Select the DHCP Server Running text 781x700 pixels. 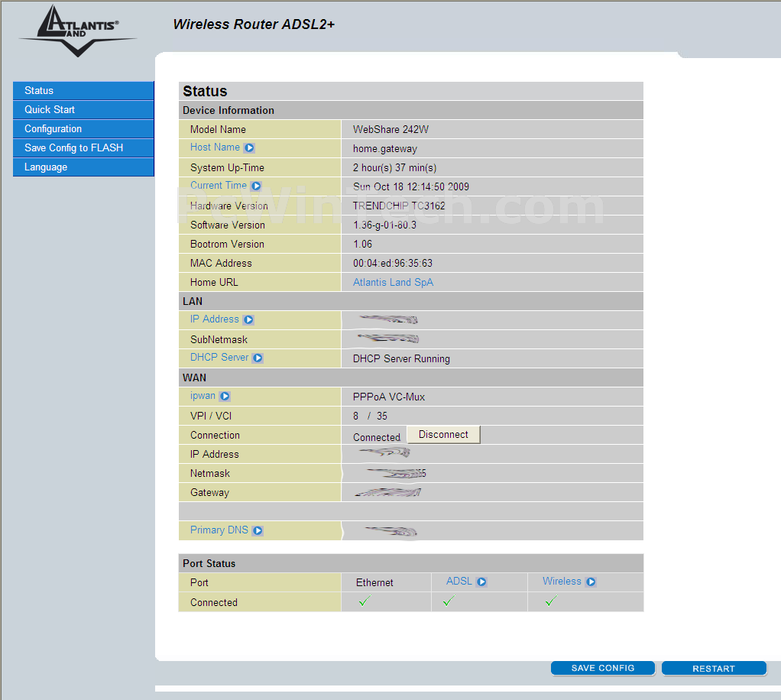[401, 358]
